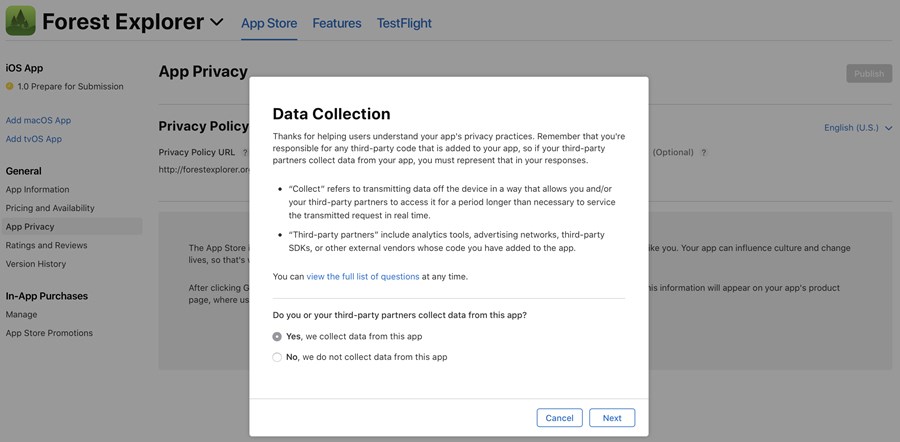Go to Pricing and Availability
Viewport: 900px width, 442px height.
(x=50, y=208)
